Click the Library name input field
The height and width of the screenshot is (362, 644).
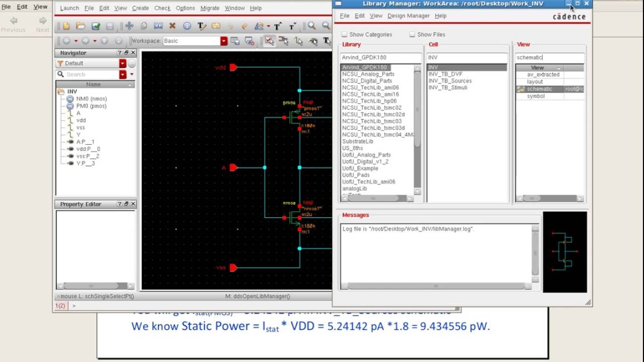381,58
